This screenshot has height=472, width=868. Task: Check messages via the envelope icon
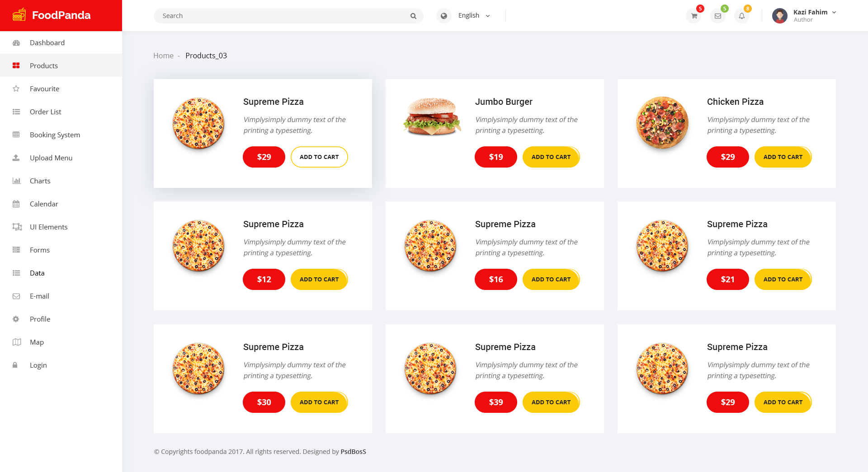717,16
